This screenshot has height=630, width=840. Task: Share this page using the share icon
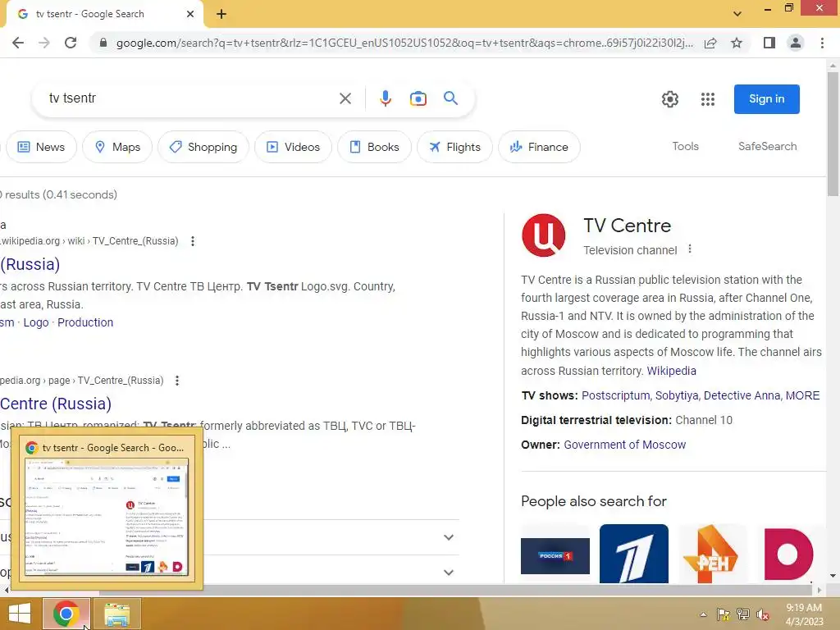click(x=710, y=43)
